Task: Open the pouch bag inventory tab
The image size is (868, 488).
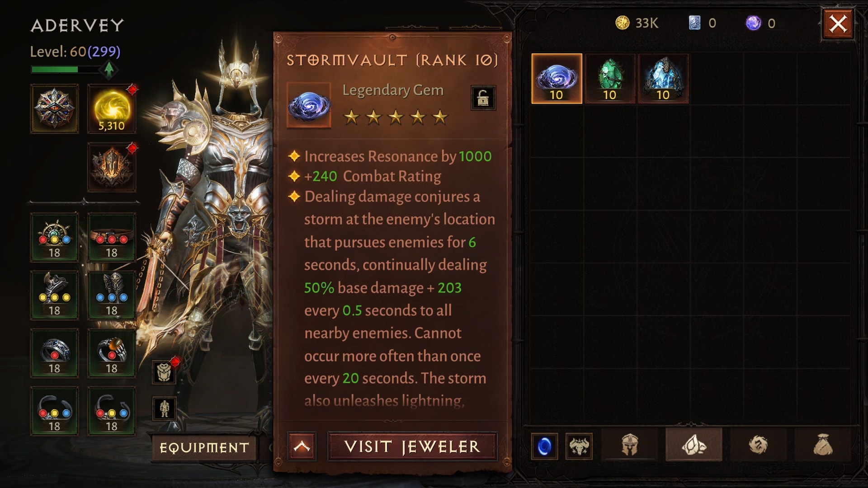Action: click(823, 445)
